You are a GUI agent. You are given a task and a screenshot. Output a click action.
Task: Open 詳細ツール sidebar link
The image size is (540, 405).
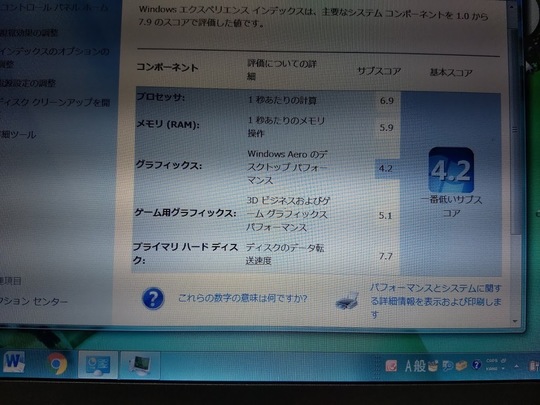(18, 135)
